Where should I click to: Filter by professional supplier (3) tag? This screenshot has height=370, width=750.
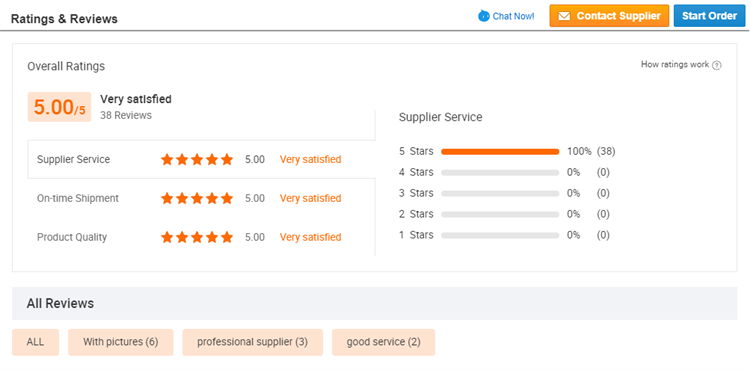coord(253,342)
